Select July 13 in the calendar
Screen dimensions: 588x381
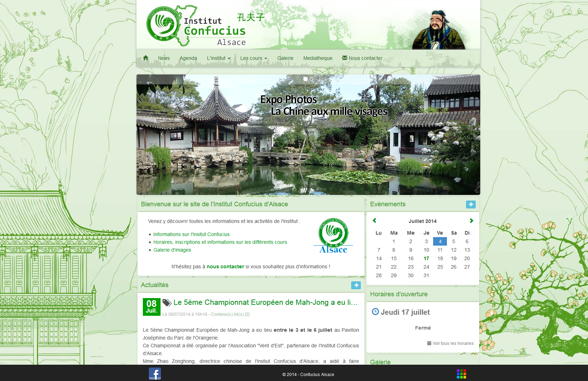[x=467, y=250]
